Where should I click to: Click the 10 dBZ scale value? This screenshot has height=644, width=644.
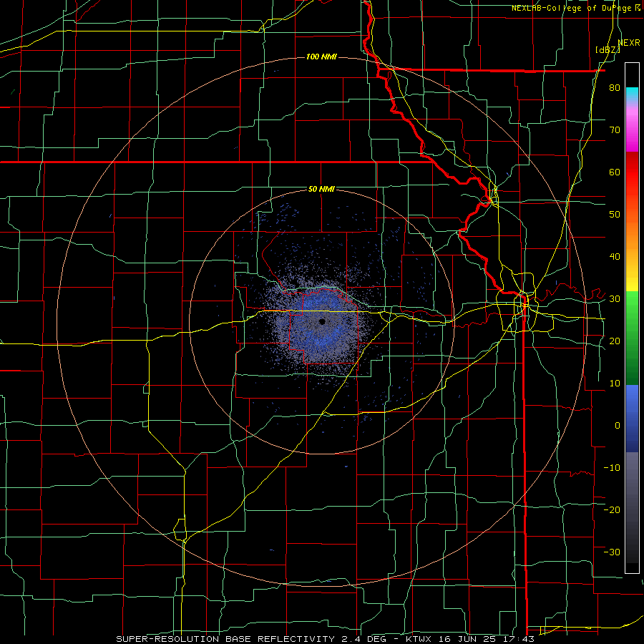pos(615,384)
